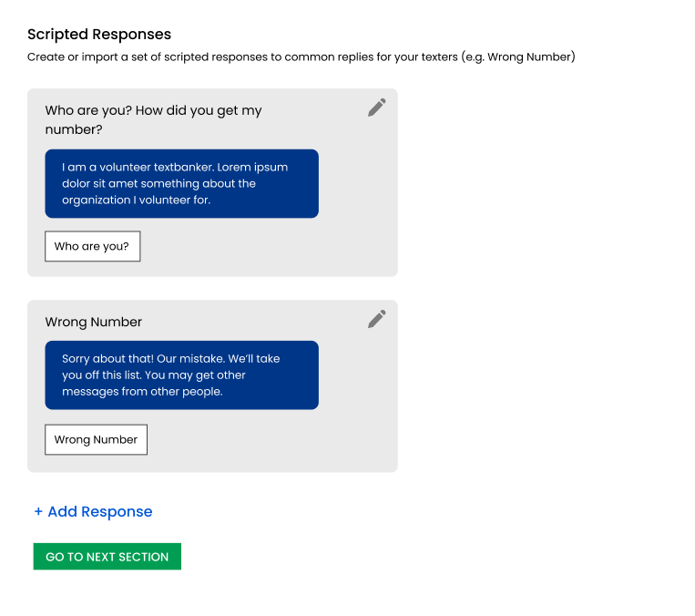This screenshot has width=695, height=616.
Task: Click the "Wrong Number" card heading
Action: (x=94, y=322)
